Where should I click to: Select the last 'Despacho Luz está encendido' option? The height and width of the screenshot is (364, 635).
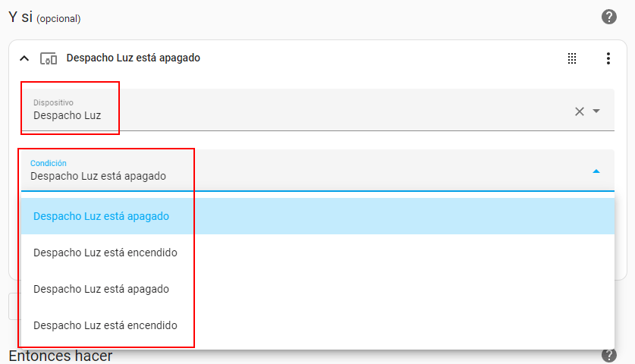[x=105, y=325]
